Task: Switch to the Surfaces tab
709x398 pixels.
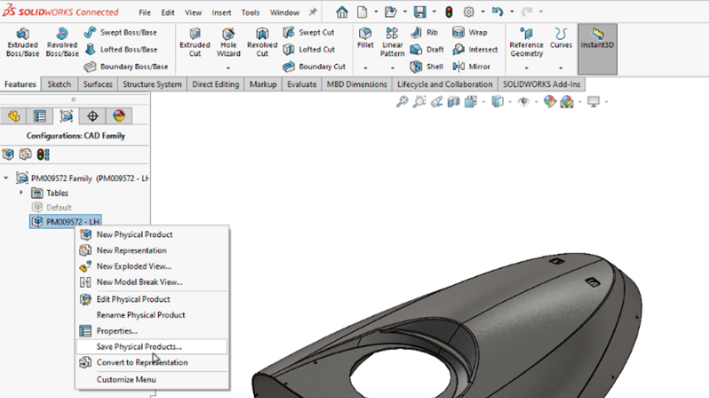Action: (98, 84)
